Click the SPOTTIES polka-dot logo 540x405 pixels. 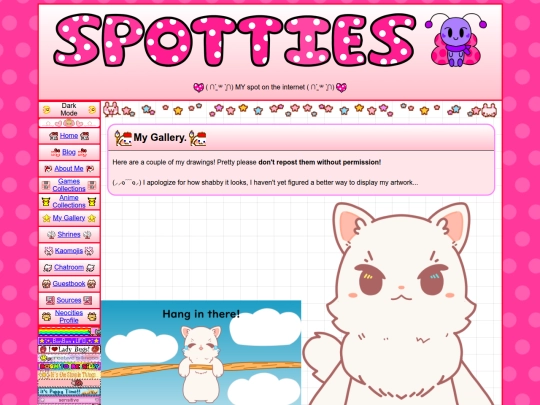[x=234, y=40]
